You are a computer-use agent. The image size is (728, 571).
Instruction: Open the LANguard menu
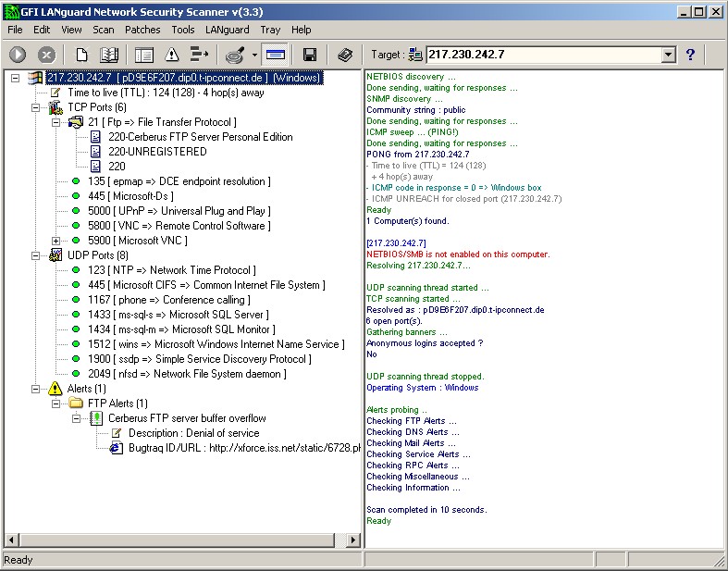pyautogui.click(x=227, y=30)
